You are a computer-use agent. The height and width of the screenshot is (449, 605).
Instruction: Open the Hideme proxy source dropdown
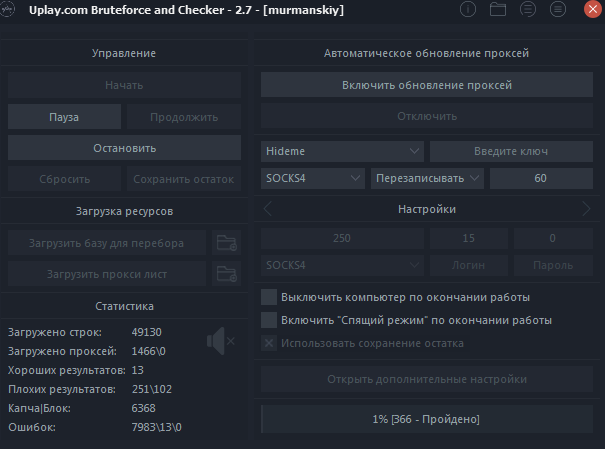pos(342,151)
